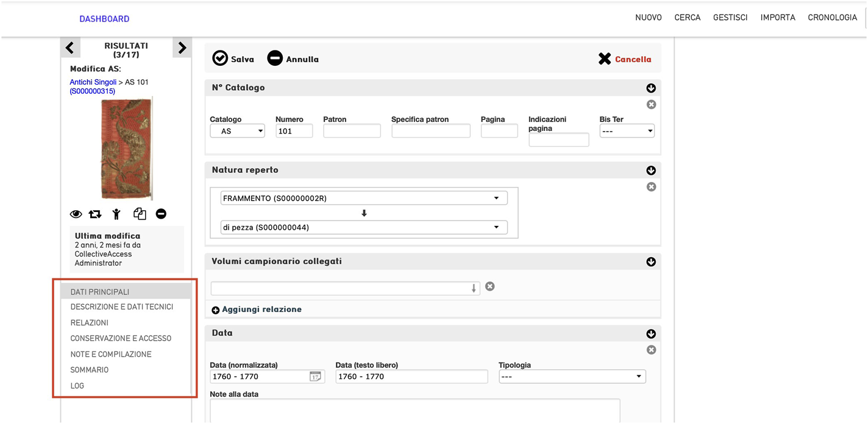Open the CERCA menu
Screen dimensions: 868x424
point(688,18)
